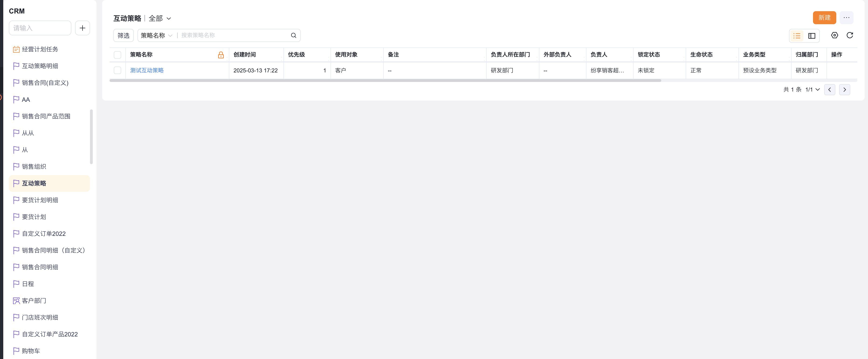Toggle the select-all header checkbox
The width and height of the screenshot is (868, 359).
pos(117,55)
